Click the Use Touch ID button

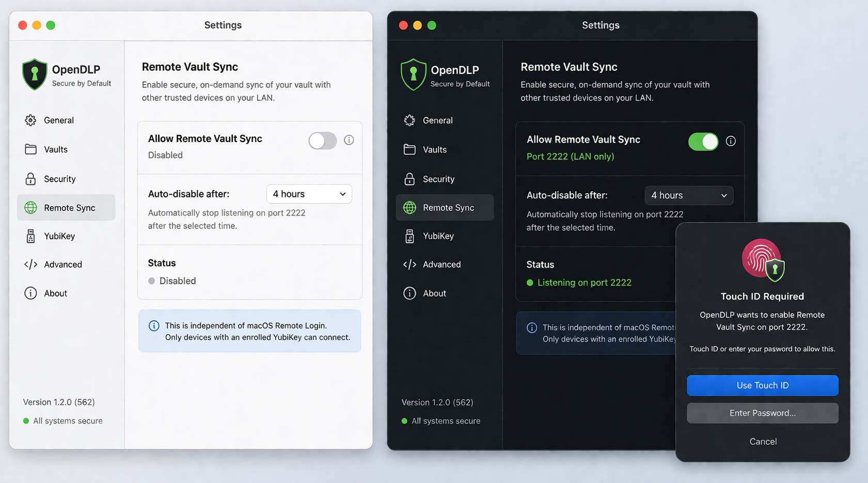pyautogui.click(x=763, y=385)
